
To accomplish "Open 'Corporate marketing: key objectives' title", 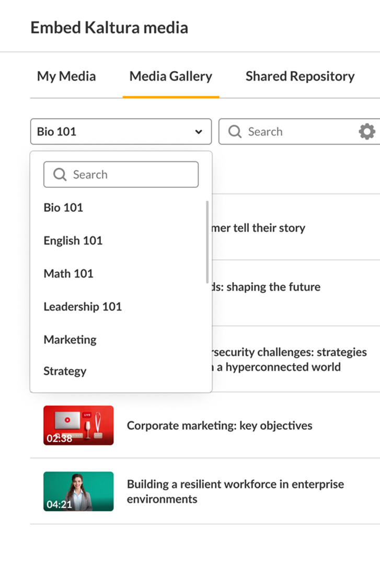I will pyautogui.click(x=220, y=425).
